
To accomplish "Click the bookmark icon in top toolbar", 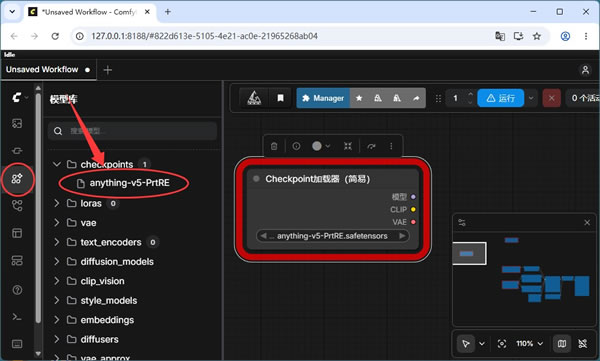I will pyautogui.click(x=280, y=98).
